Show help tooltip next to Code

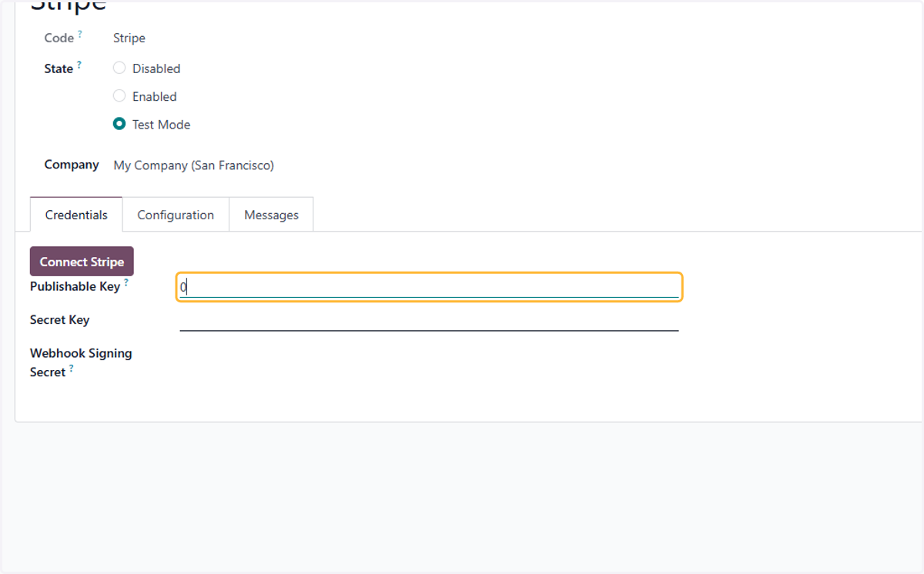(x=80, y=35)
